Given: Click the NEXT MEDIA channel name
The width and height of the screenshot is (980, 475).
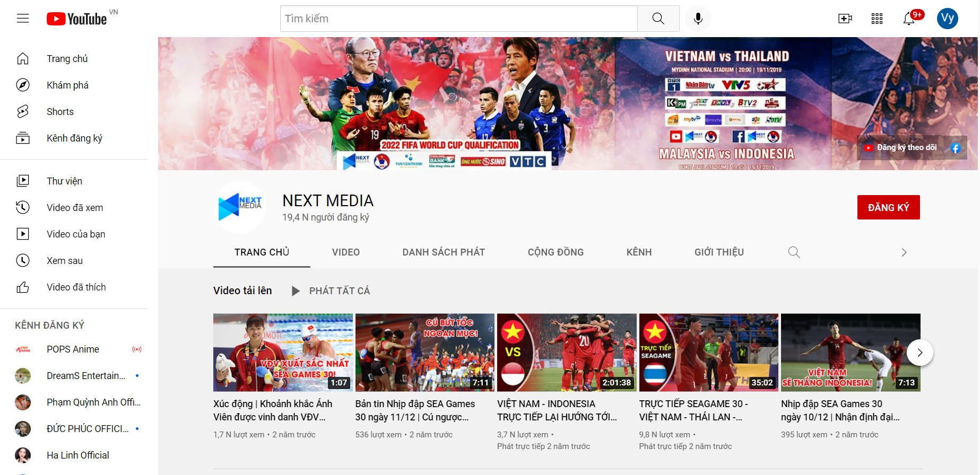Looking at the screenshot, I should [x=328, y=201].
